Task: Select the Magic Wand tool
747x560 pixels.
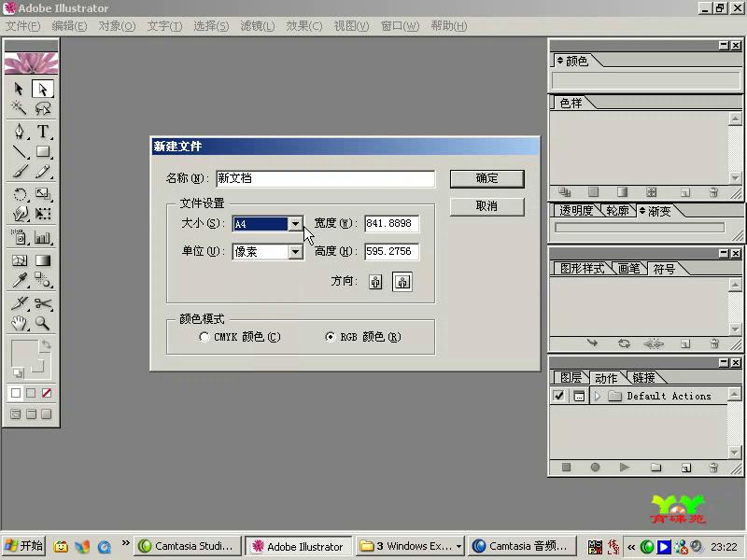Action: pos(19,108)
